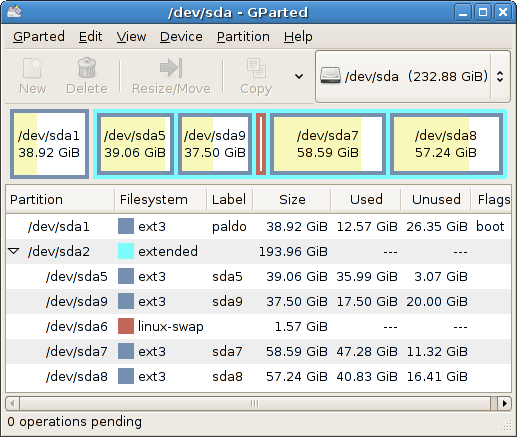Click the paldo label cell
The image size is (517, 437).
coord(229,227)
